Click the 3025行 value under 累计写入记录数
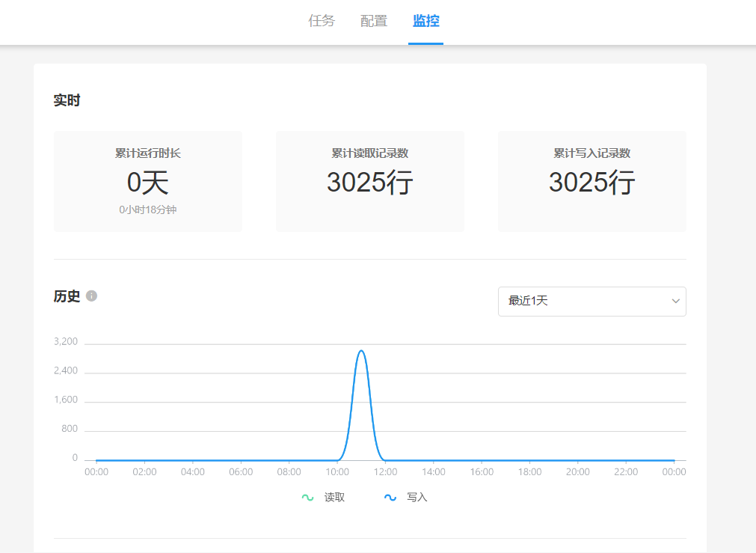 tap(592, 183)
